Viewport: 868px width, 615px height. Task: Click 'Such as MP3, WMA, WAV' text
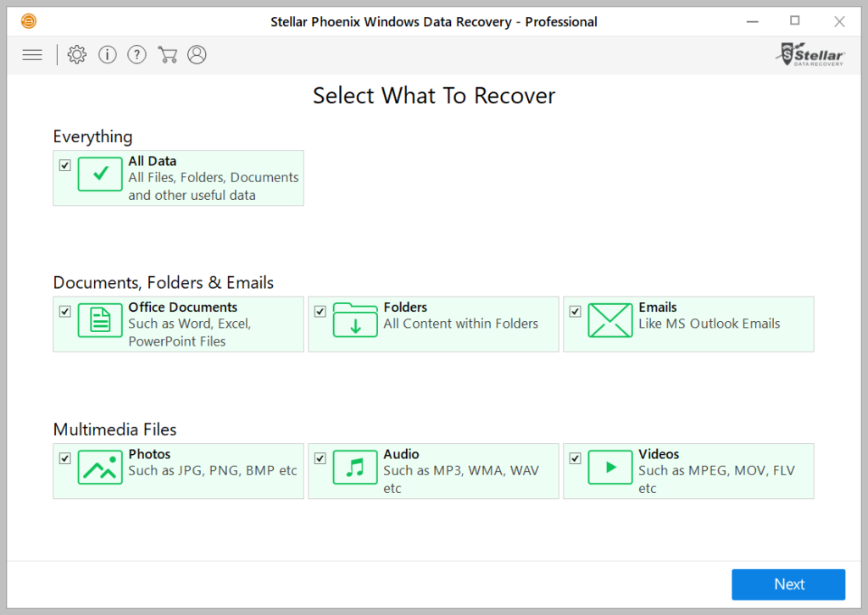click(461, 471)
